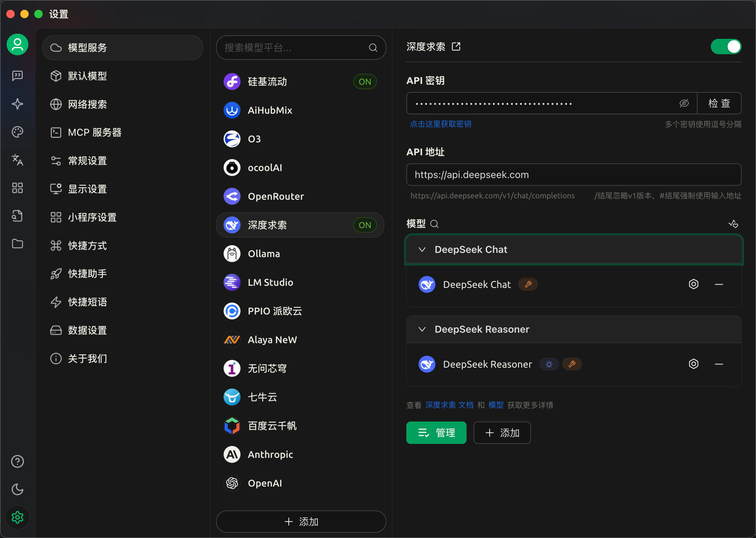Click the green 管理 models button
Screen dimensions: 756x538
(436, 433)
